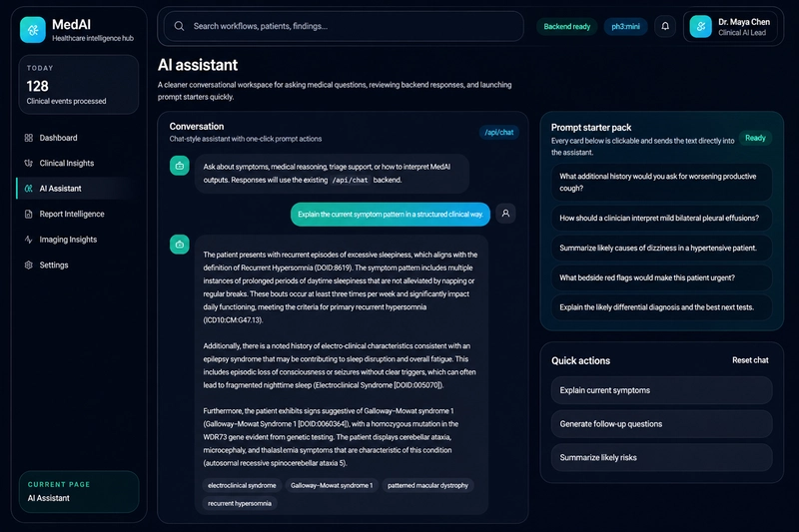Click the second assistant bot avatar
The image size is (799, 532).
[180, 245]
